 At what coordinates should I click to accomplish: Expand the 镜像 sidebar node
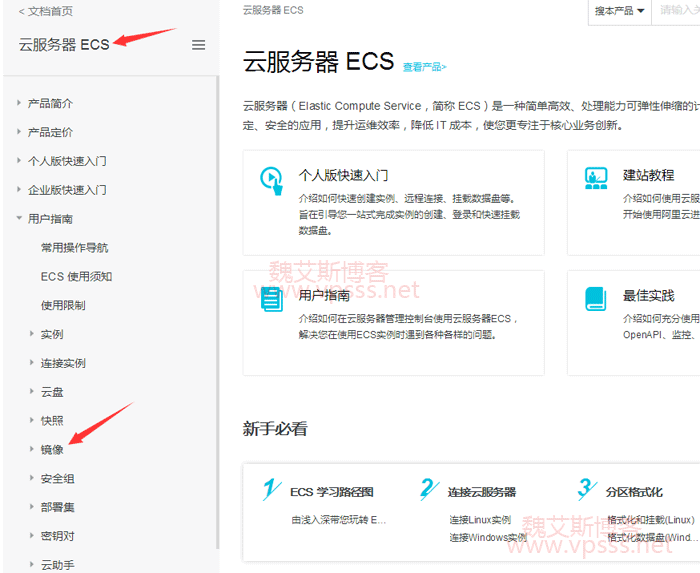point(32,449)
